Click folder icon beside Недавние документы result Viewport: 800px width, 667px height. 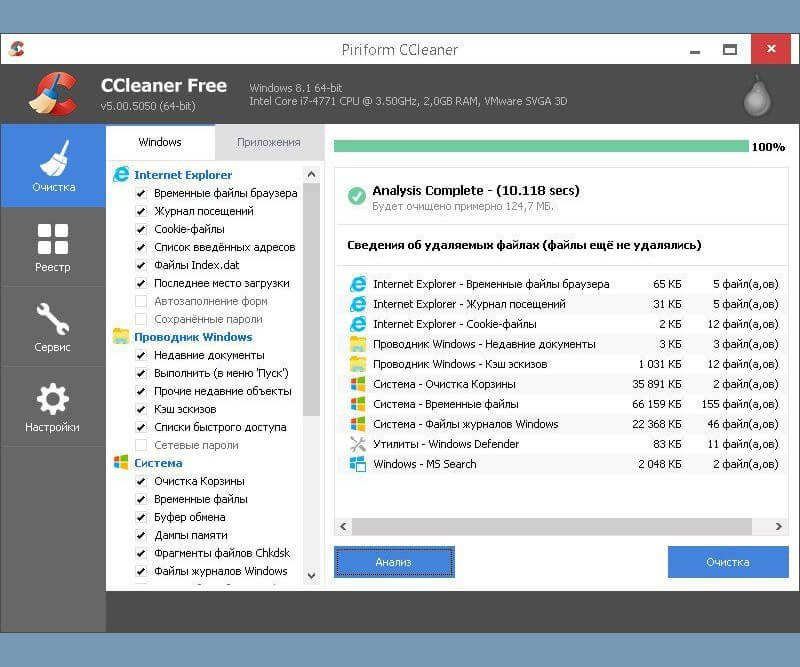[358, 343]
